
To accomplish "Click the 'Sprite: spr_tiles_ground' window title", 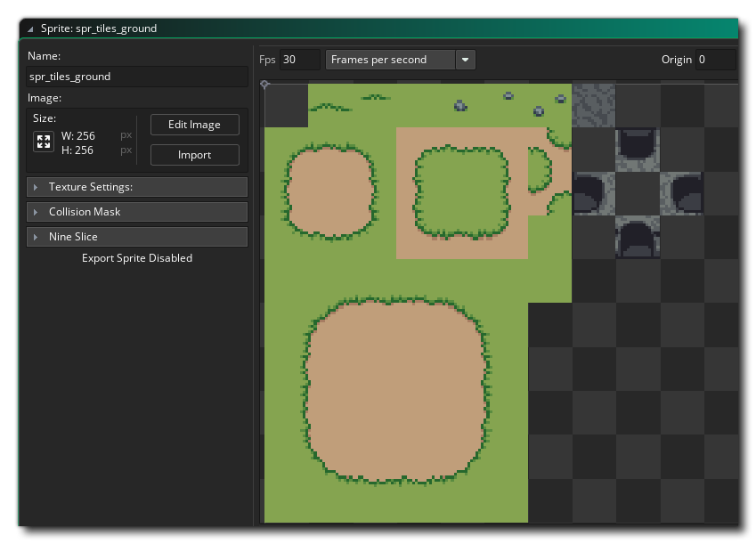I will (x=99, y=28).
